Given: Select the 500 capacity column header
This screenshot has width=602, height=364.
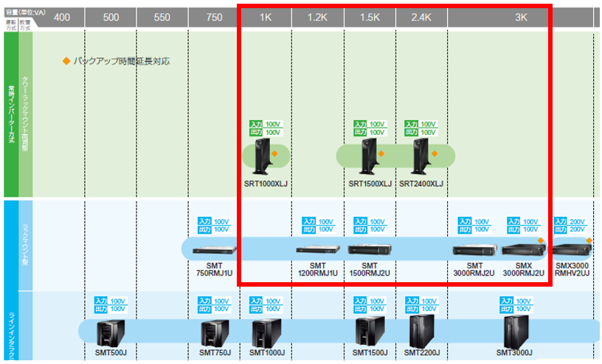Looking at the screenshot, I should pyautogui.click(x=111, y=17).
